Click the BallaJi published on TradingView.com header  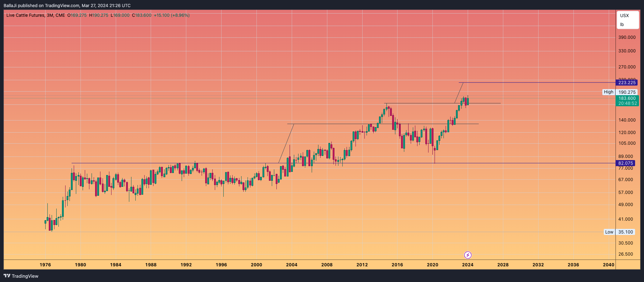pos(67,6)
